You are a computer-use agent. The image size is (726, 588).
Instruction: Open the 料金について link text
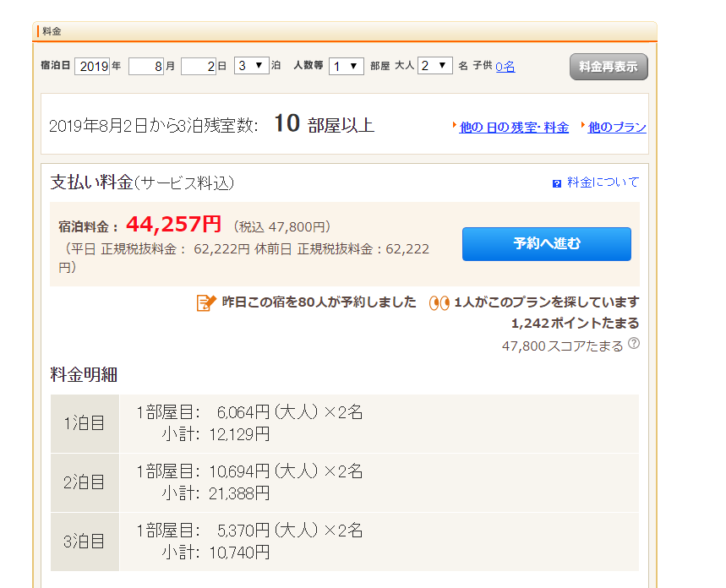pos(603,182)
